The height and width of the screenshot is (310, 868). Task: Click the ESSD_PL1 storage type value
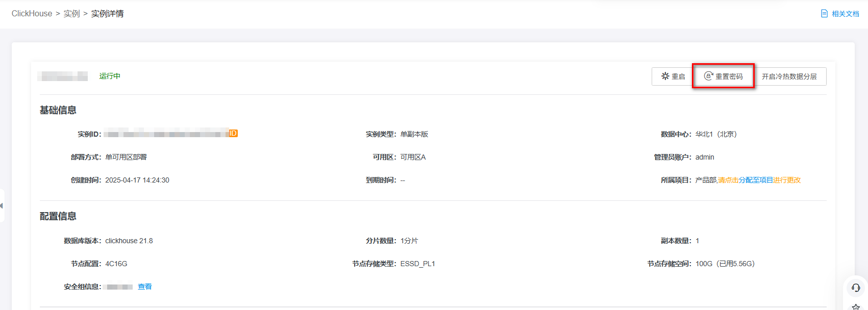(x=417, y=264)
